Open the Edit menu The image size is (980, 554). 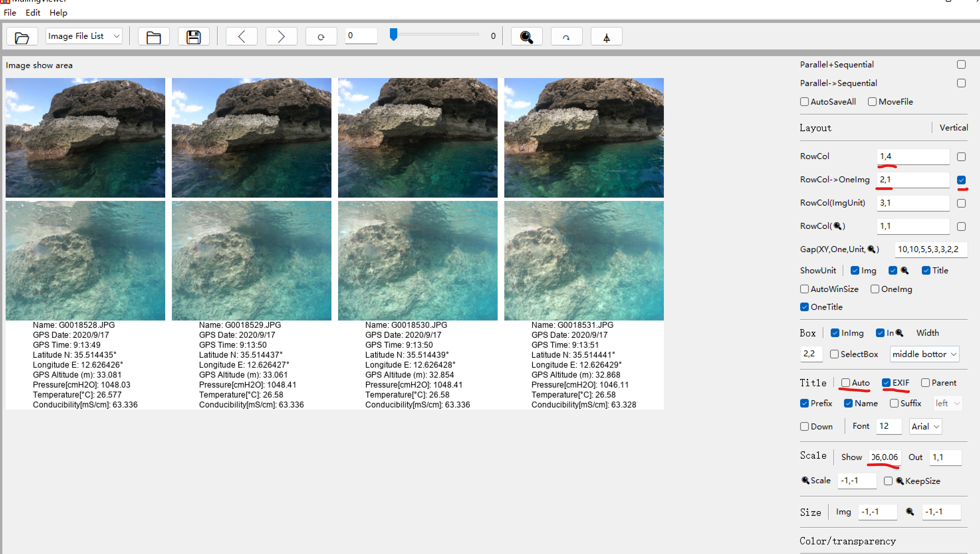tap(33, 13)
